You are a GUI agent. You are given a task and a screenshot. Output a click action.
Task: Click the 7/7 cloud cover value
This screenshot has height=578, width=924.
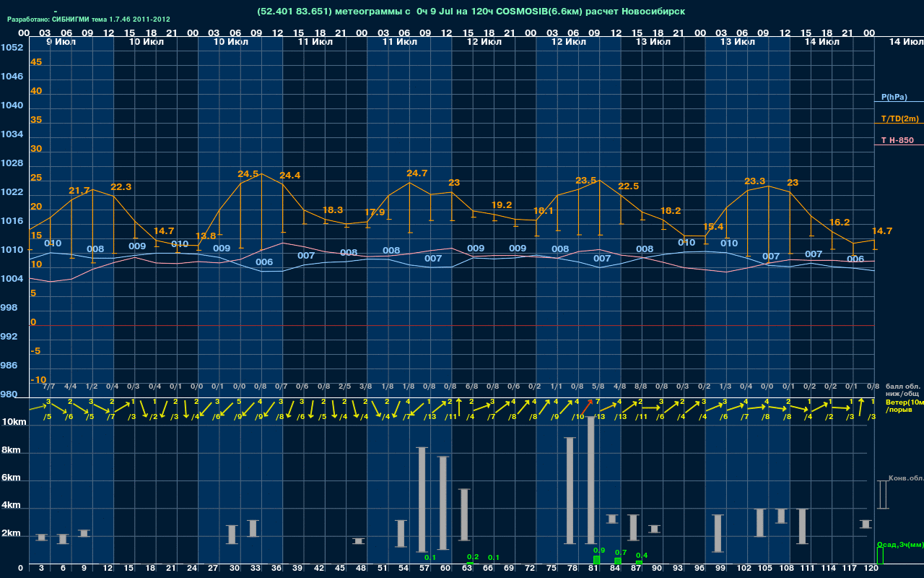tap(49, 387)
